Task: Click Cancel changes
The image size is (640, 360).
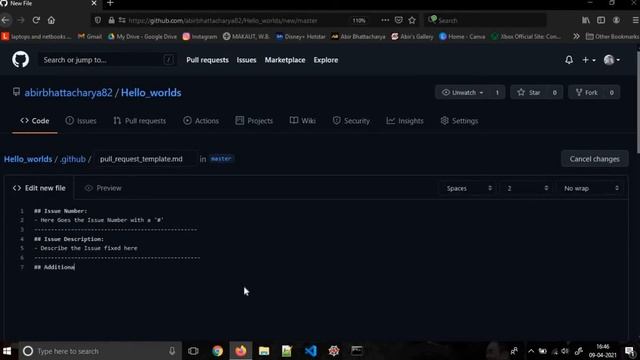Action: (x=594, y=159)
